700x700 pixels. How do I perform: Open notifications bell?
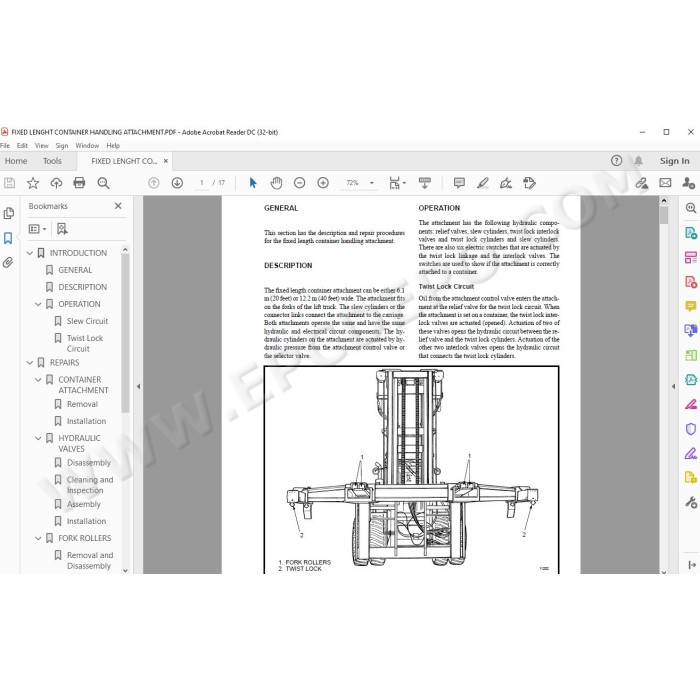639,161
